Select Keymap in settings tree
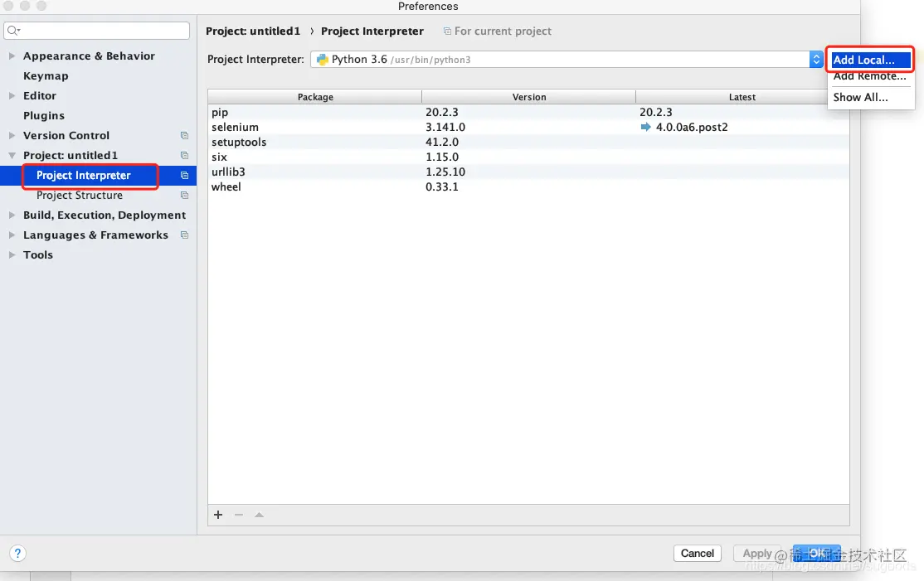Screen dimensions: 924x581 pos(46,76)
